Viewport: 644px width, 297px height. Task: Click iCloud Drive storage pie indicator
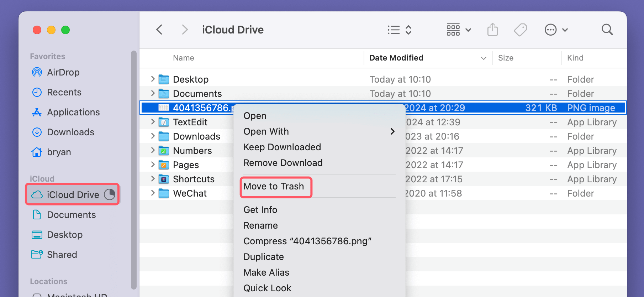coord(110,194)
